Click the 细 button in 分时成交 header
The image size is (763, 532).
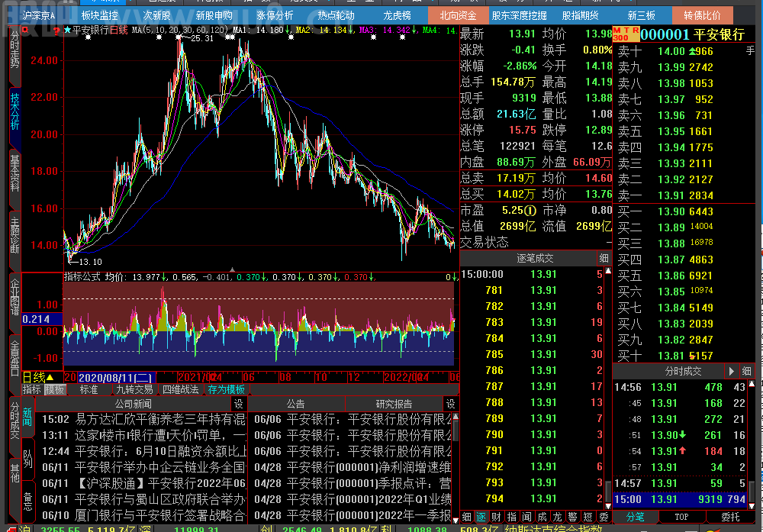click(747, 372)
